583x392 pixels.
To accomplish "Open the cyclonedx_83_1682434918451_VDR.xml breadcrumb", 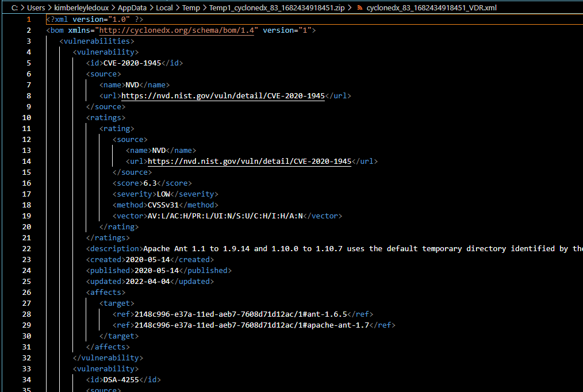I will pos(431,8).
